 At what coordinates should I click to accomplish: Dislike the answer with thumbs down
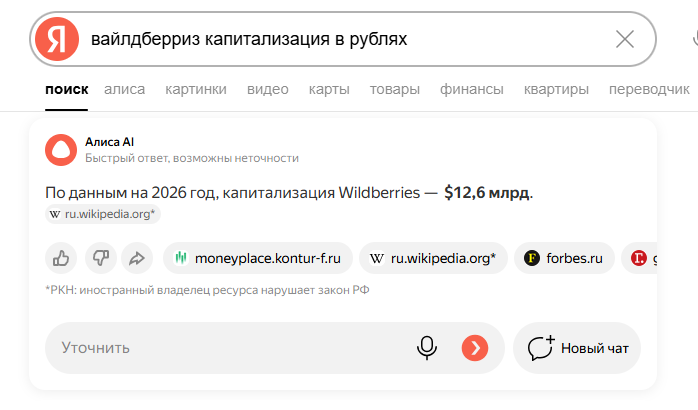[x=99, y=258]
